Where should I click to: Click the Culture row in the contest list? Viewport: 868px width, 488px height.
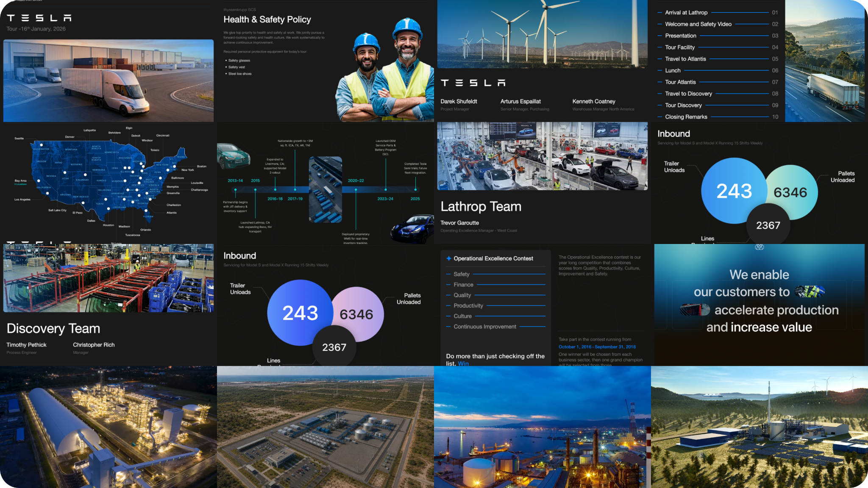(x=496, y=316)
